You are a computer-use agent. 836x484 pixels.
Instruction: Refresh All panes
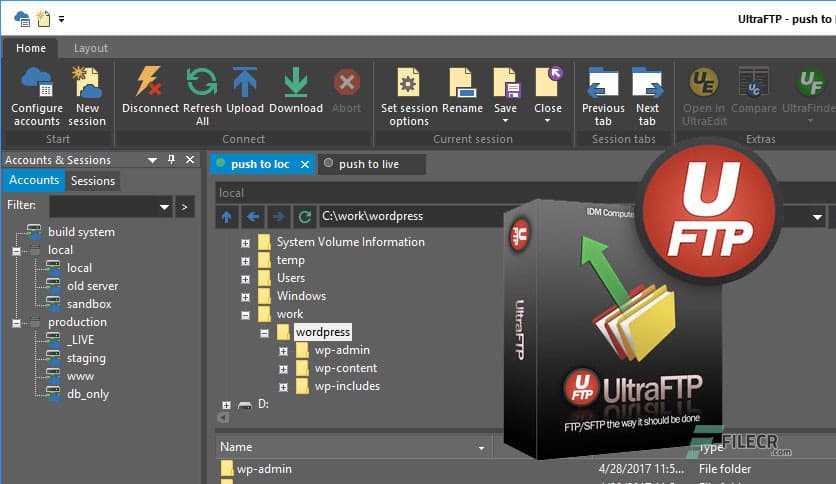[202, 97]
